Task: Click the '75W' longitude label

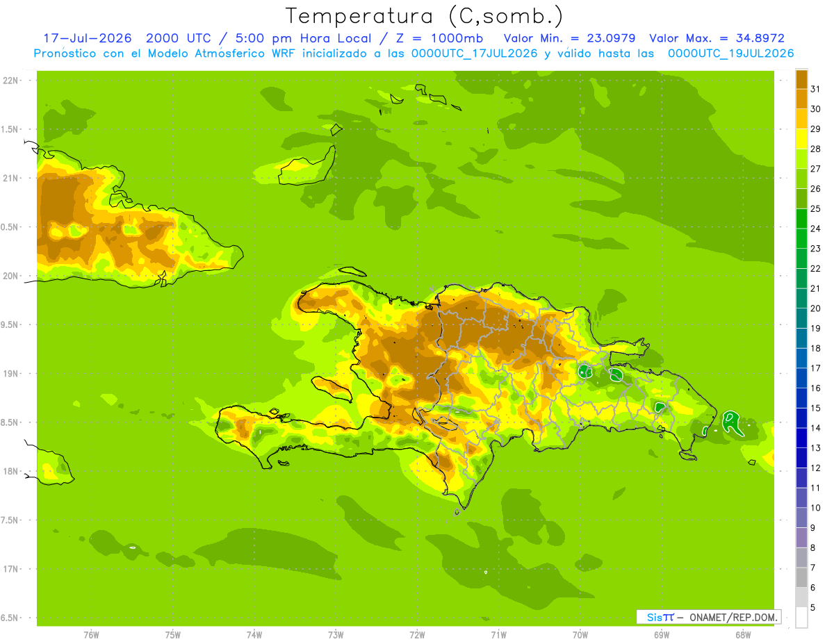Action: [x=173, y=635]
